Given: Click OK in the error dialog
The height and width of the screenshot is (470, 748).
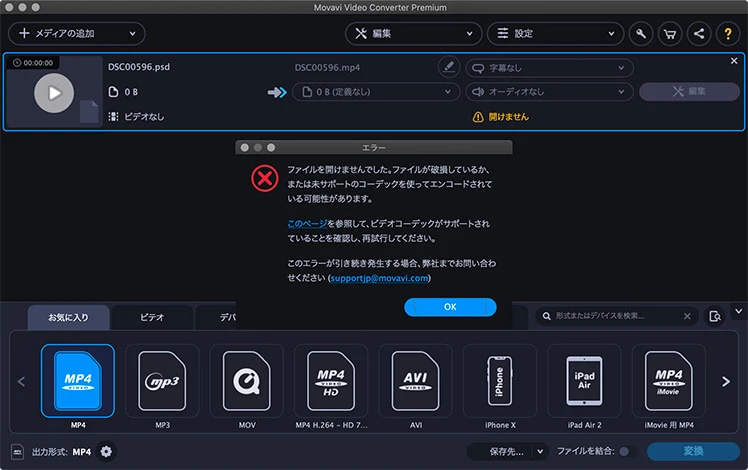Looking at the screenshot, I should [x=450, y=307].
